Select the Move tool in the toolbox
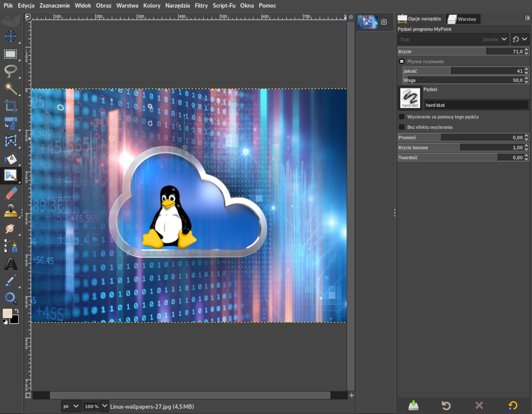The width and height of the screenshot is (532, 414). click(x=10, y=36)
